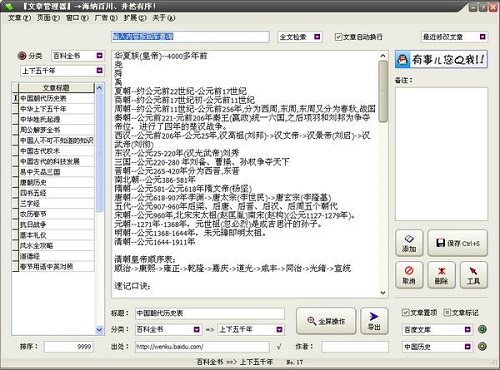Click the 保存 floppy disk save icon
The height and width of the screenshot is (370, 500).
point(440,243)
